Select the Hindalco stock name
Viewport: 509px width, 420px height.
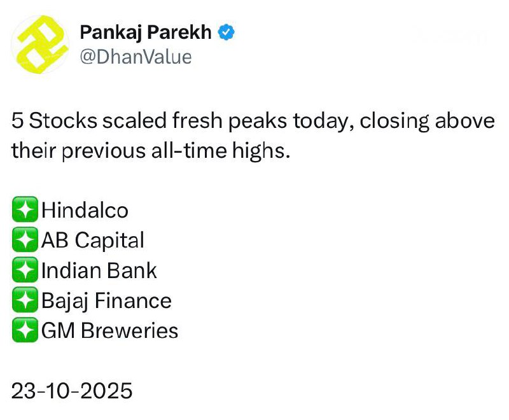coord(85,211)
